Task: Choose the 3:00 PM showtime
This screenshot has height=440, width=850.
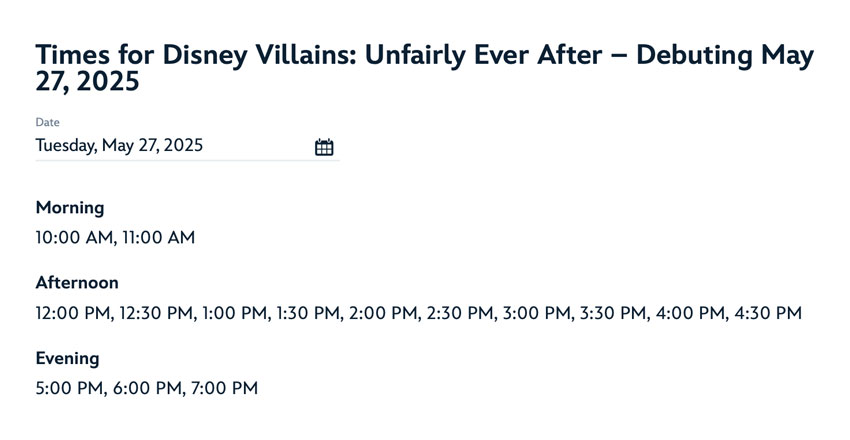Action: point(537,313)
